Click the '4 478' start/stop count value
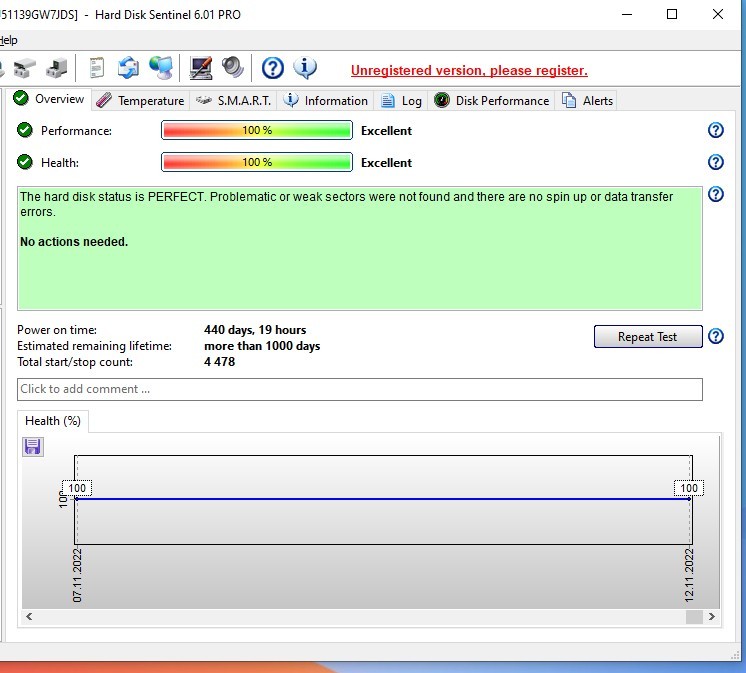Screen dimensions: 746x673 (x=219, y=362)
